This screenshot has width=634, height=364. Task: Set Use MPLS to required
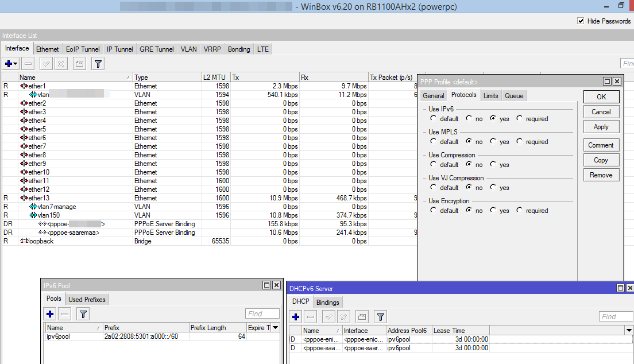coord(520,142)
